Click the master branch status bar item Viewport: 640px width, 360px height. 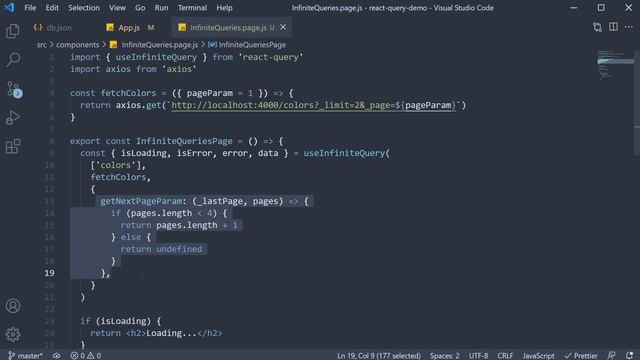(x=25, y=356)
